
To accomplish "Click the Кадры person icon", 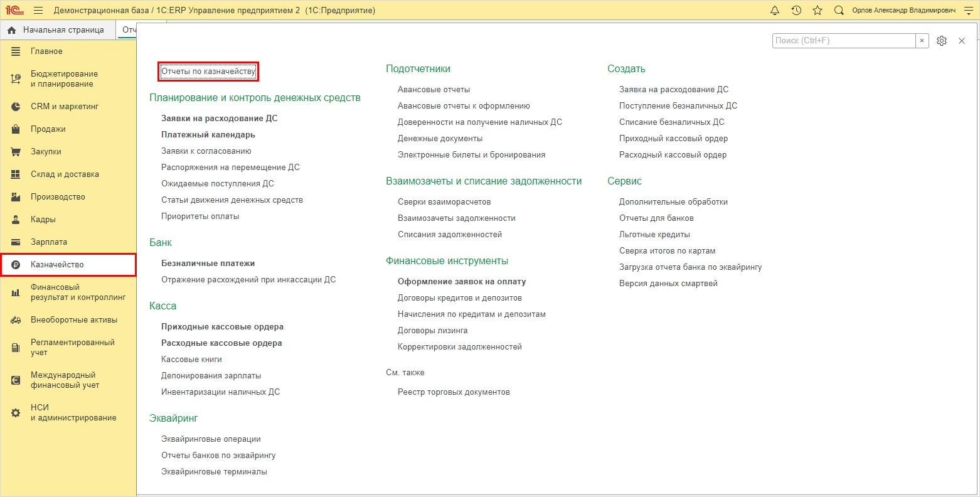I will (16, 220).
